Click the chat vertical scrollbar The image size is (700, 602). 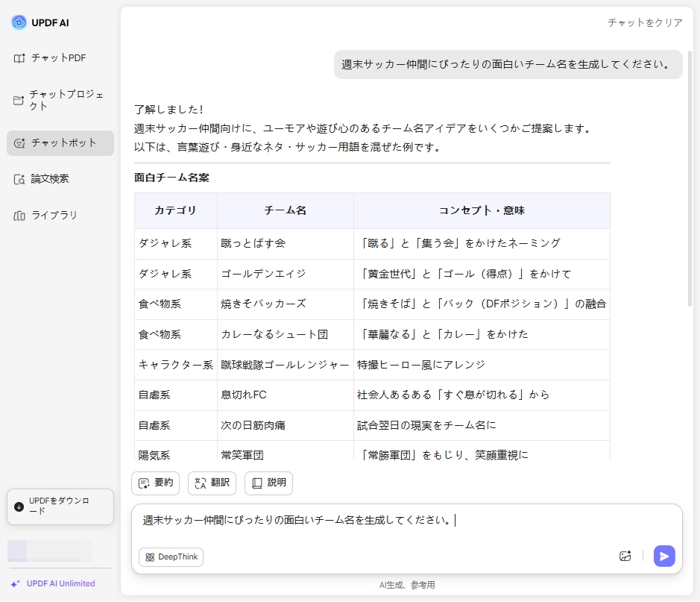pos(690,178)
